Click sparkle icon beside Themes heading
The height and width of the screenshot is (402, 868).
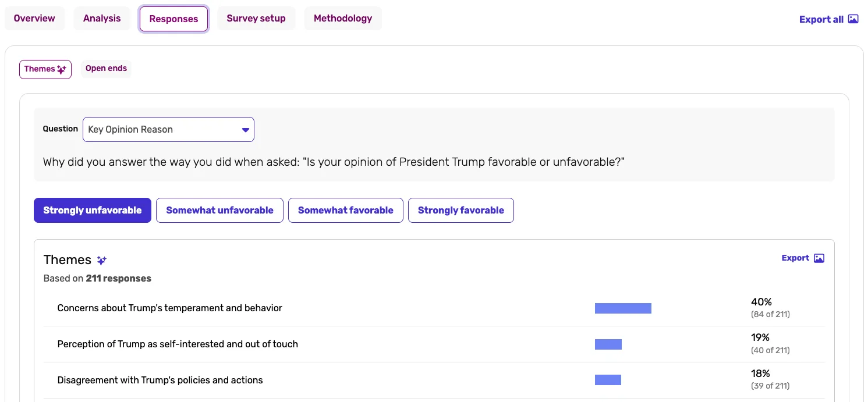click(x=102, y=261)
